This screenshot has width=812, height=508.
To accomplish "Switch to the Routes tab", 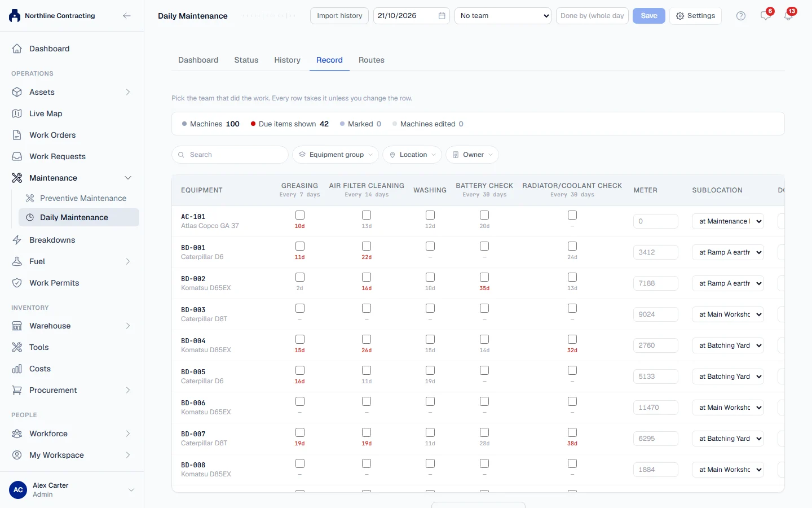I will coord(372,60).
